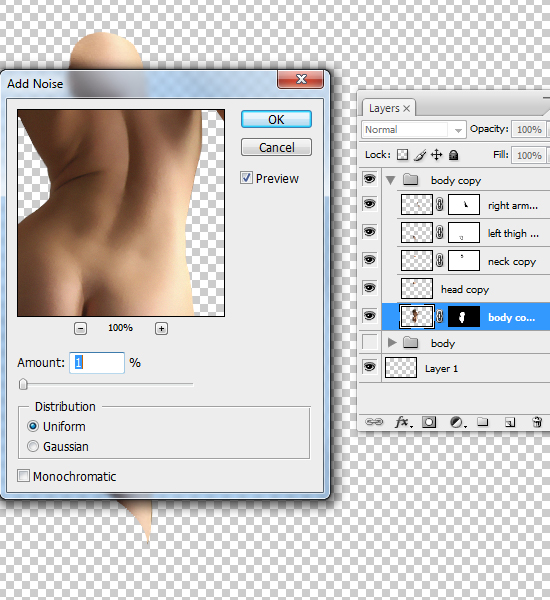Toggle lock transparent pixels icon
The width and height of the screenshot is (550, 600).
402,155
